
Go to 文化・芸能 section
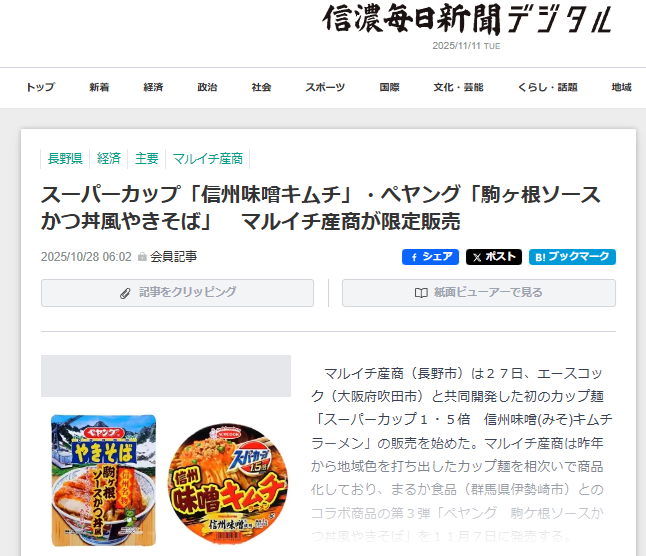(458, 87)
